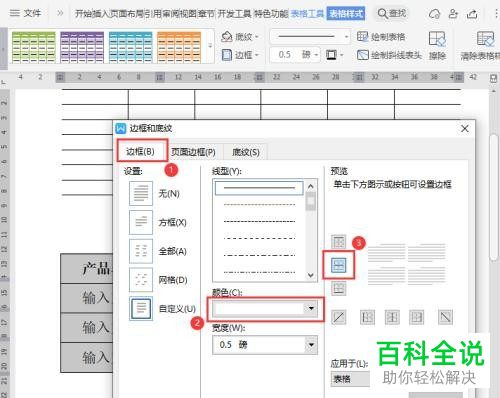Open the border color dropdown in ribbon
Viewport: 500px width, 398px height.
pos(334,55)
